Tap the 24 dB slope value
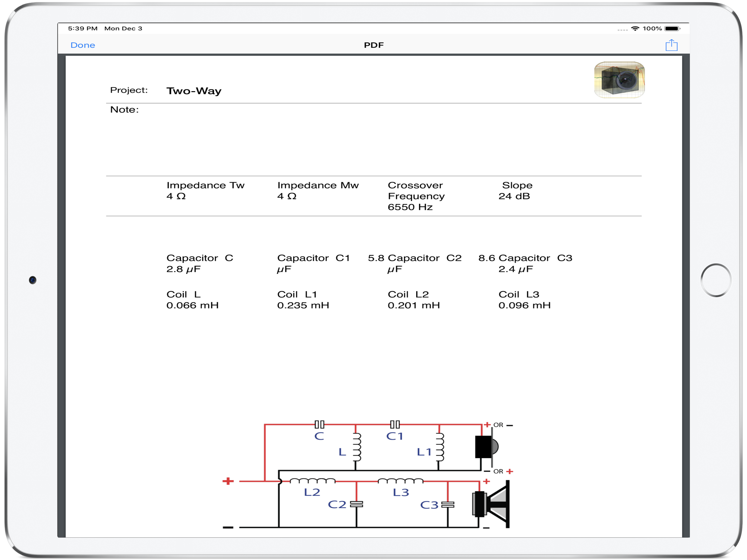Screen dimensions: 747x560 [514, 196]
